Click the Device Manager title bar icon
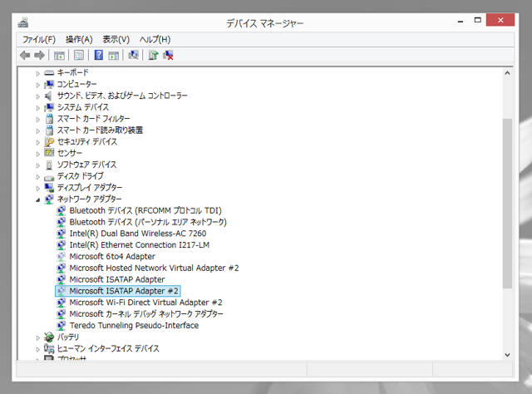This screenshot has height=394, width=532. click(x=23, y=22)
